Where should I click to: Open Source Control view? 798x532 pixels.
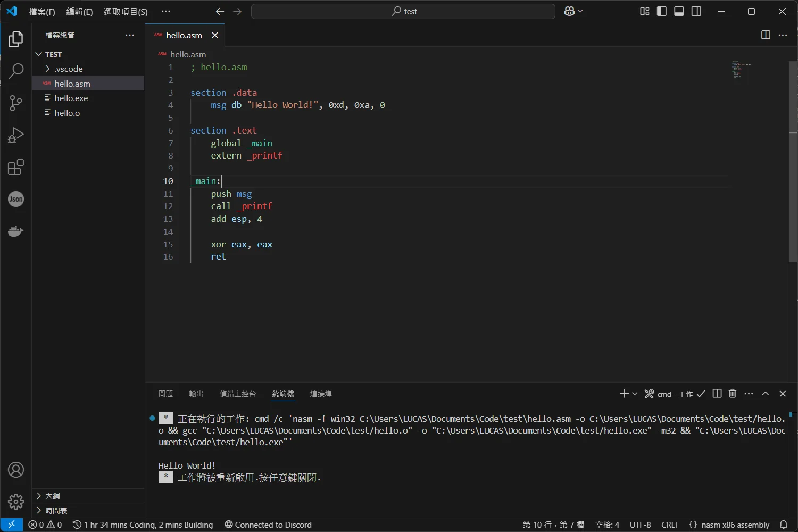pos(16,103)
